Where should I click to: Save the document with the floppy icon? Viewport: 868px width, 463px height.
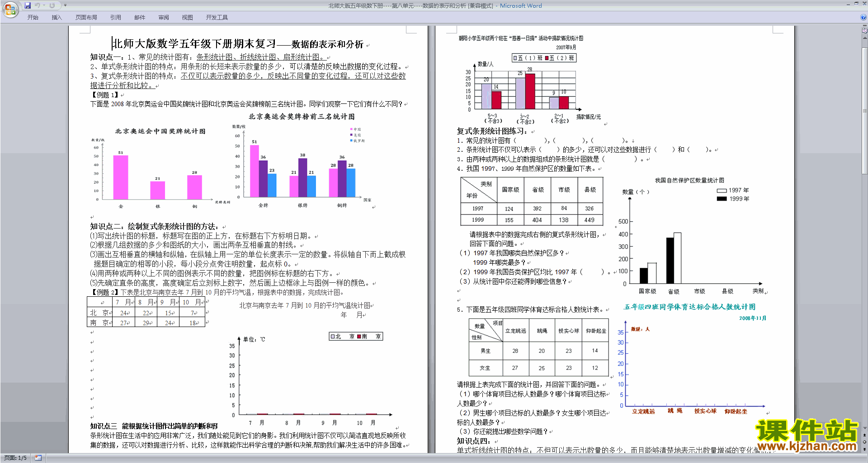(x=28, y=5)
